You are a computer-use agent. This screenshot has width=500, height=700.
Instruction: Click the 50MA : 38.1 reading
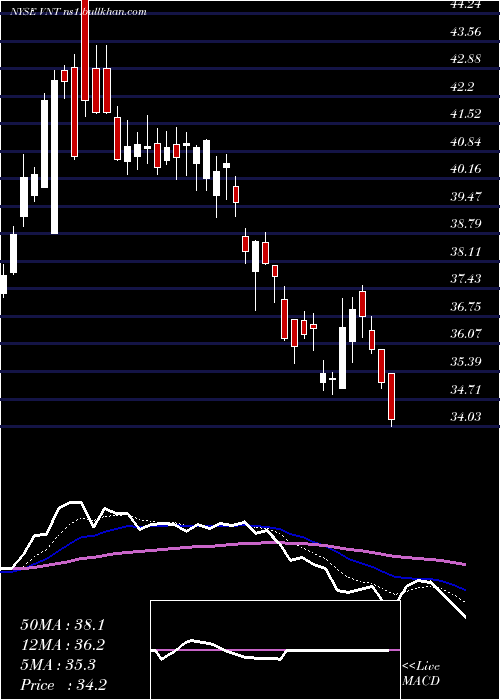point(62,625)
